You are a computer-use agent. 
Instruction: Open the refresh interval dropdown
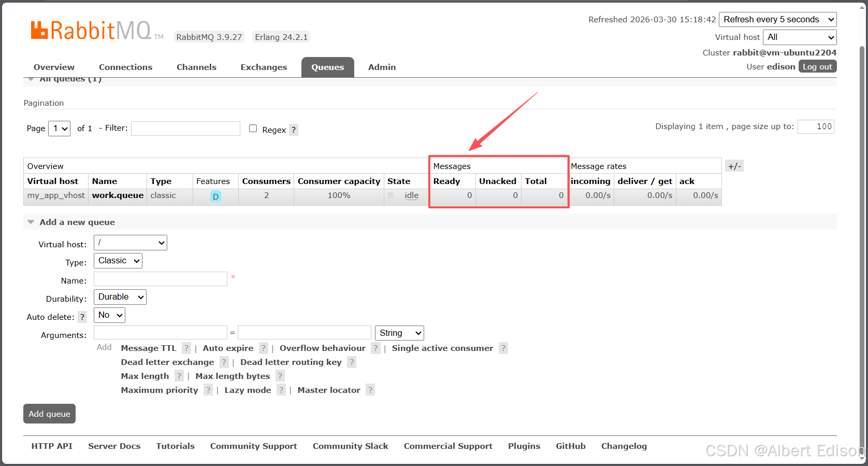(x=778, y=20)
